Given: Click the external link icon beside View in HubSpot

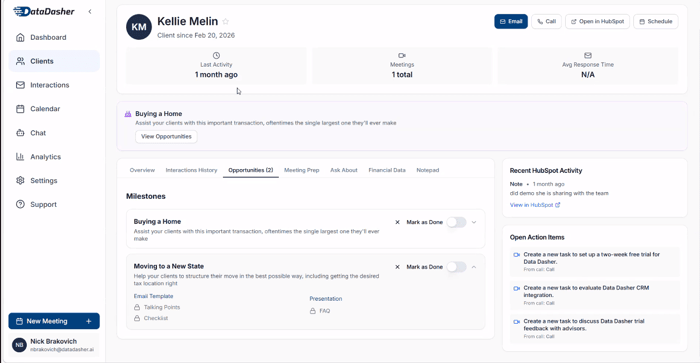Looking at the screenshot, I should click(557, 205).
